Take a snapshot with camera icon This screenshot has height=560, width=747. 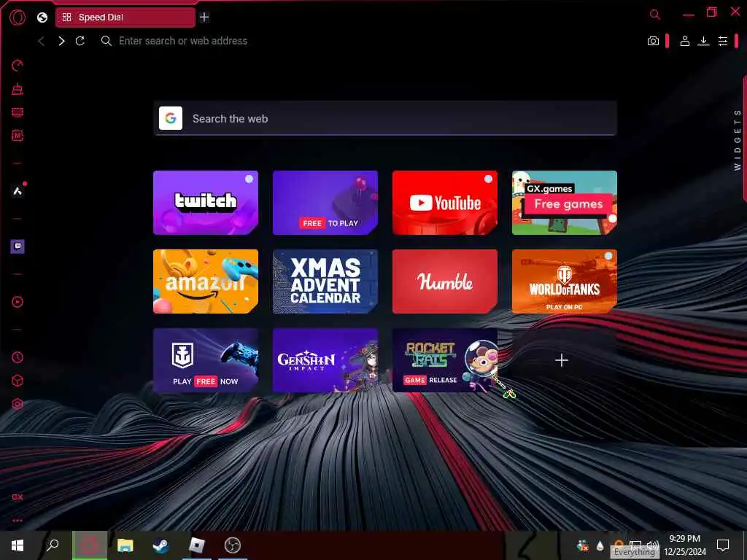click(653, 41)
